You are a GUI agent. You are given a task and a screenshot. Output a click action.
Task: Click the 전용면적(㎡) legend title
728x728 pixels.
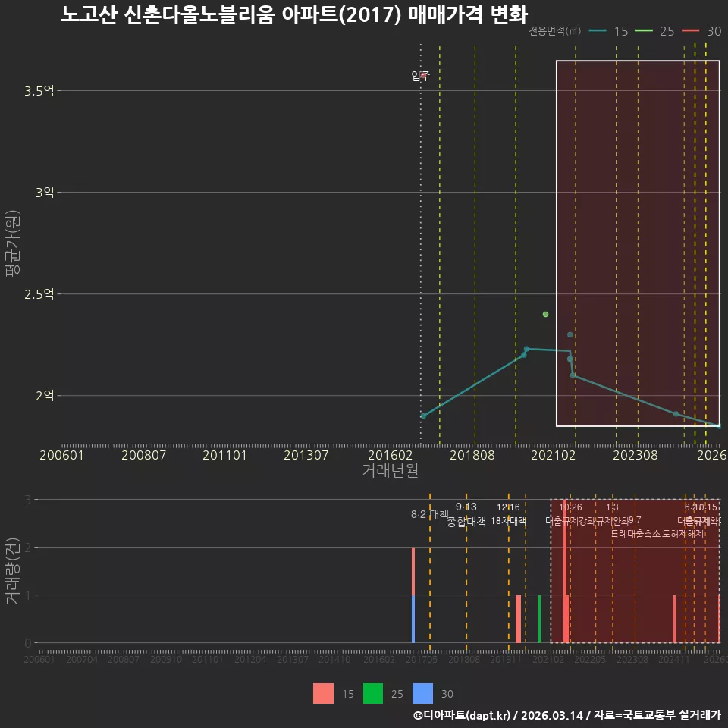pyautogui.click(x=554, y=31)
